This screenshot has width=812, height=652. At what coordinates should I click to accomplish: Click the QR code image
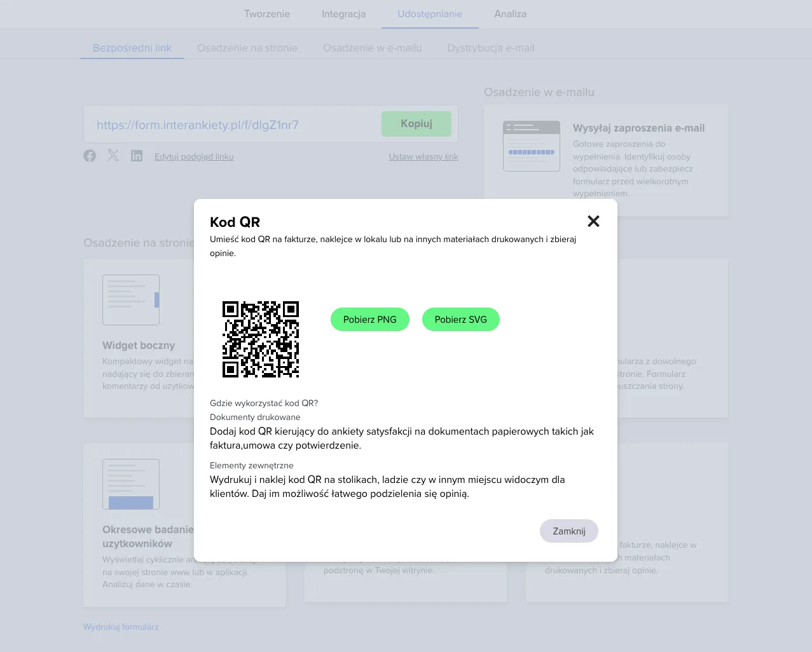261,339
